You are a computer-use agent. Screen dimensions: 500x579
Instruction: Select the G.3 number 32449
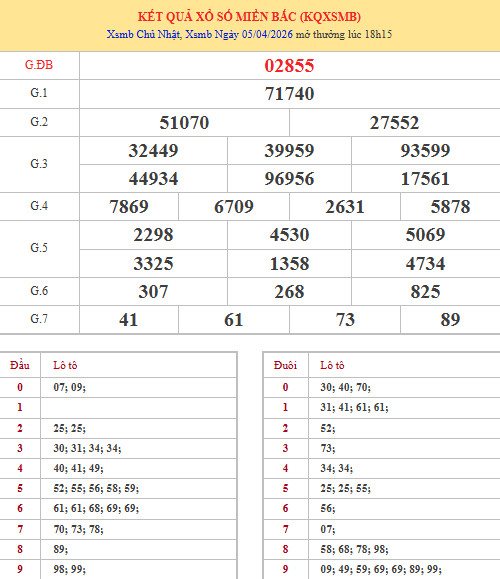coord(153,151)
